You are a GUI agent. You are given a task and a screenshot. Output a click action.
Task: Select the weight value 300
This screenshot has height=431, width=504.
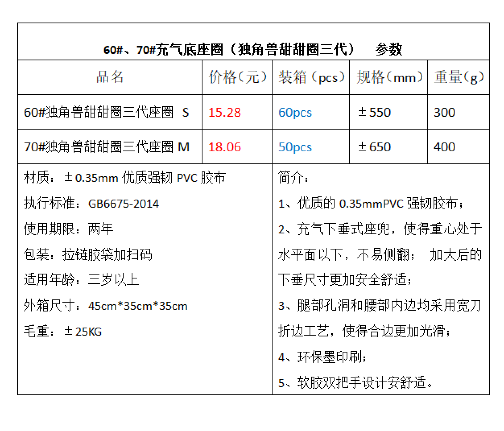[x=444, y=112]
